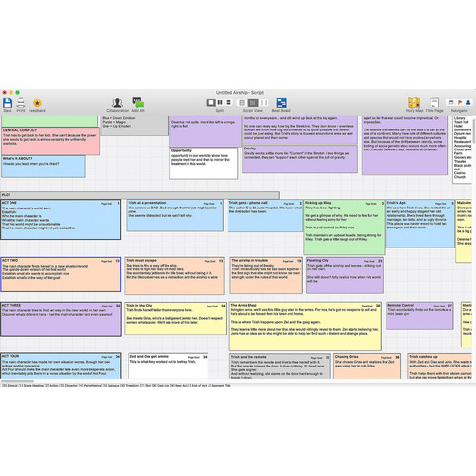Select the vertical split view option
Image resolution: width=476 pixels, height=476 pixels.
pyautogui.click(x=220, y=102)
